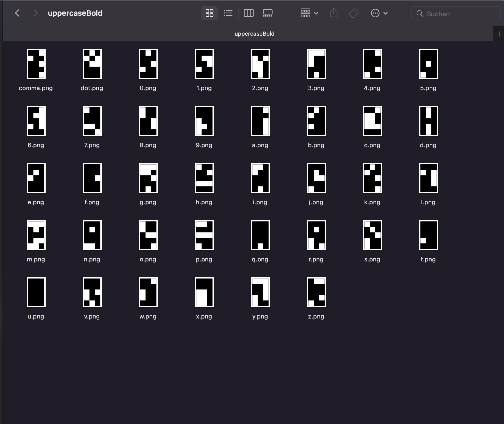Go back to previous folder
504x424 pixels.
click(17, 13)
